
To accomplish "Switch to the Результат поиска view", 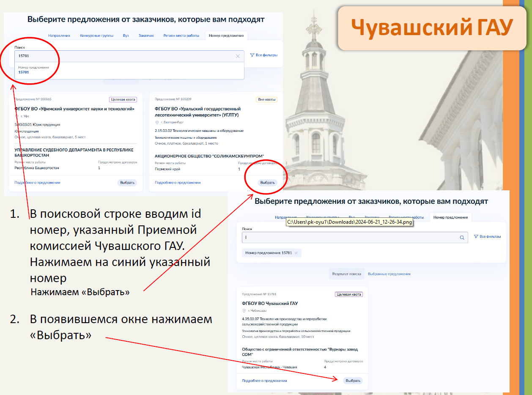I will coord(347,274).
